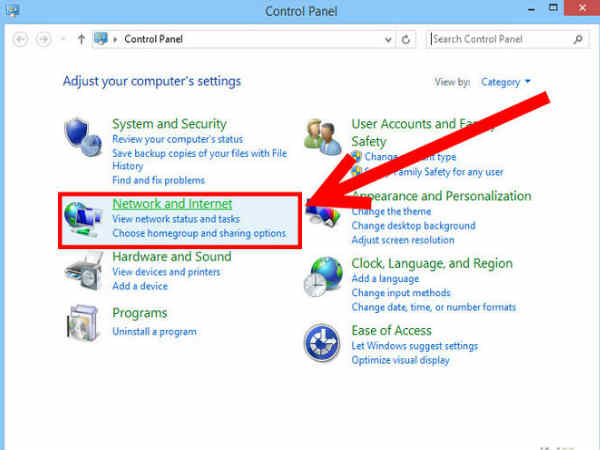Click the title bar Control Panel window icon
600x450 pixels.
click(x=13, y=10)
